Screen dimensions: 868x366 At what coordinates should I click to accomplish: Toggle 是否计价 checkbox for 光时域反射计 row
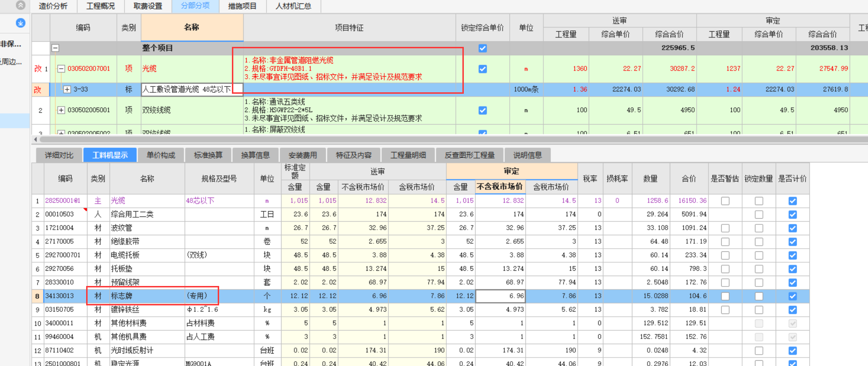point(793,351)
